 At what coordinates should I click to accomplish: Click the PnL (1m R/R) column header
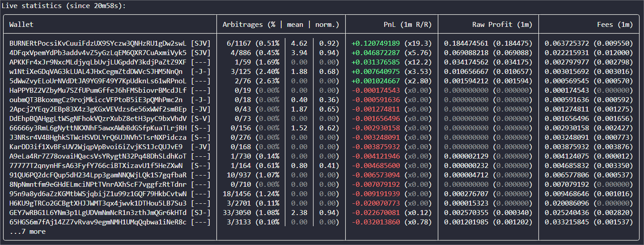click(407, 25)
